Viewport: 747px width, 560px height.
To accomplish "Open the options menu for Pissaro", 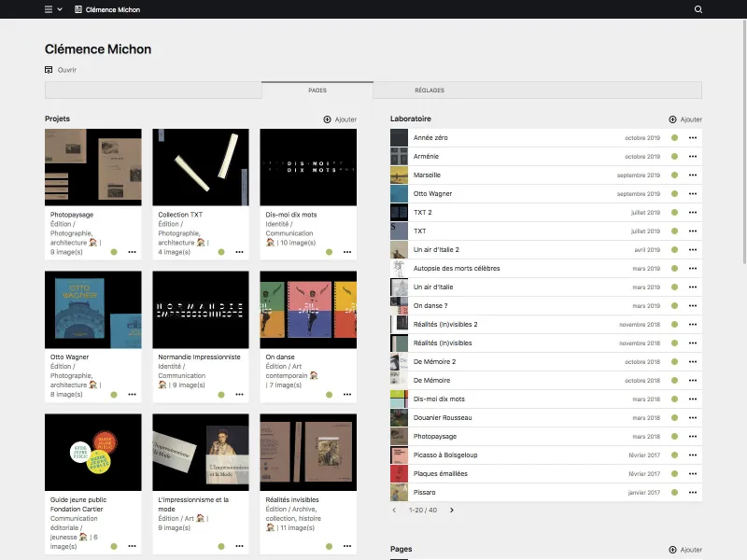I will tap(692, 492).
